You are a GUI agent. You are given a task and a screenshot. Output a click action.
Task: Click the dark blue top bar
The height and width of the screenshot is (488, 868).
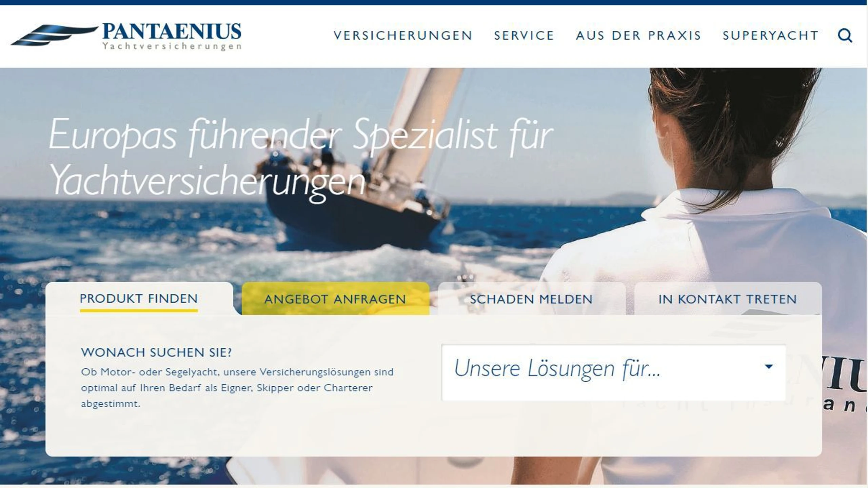[434, 2]
